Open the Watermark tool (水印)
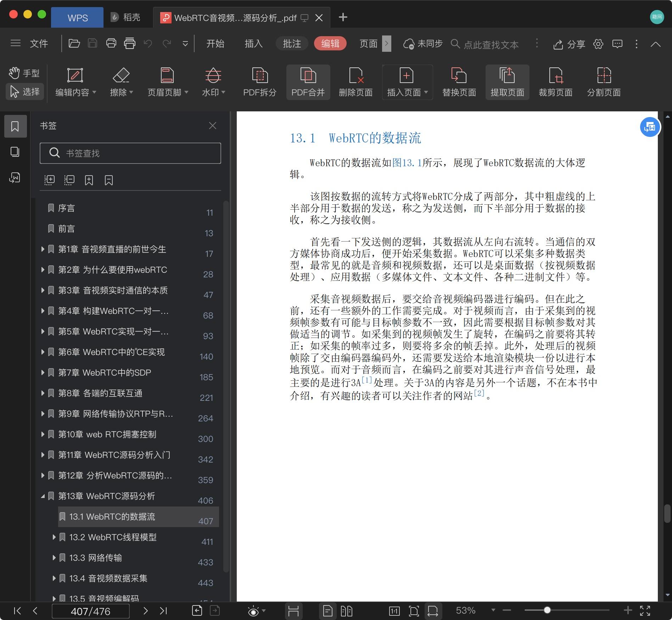Screen dimensions: 672x620 213,82
